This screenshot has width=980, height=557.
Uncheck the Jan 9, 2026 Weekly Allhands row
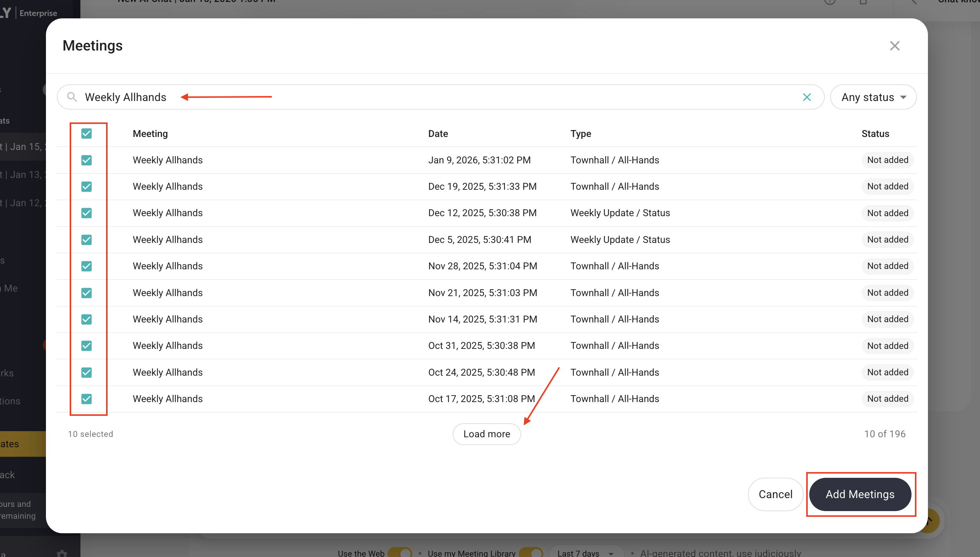[86, 160]
